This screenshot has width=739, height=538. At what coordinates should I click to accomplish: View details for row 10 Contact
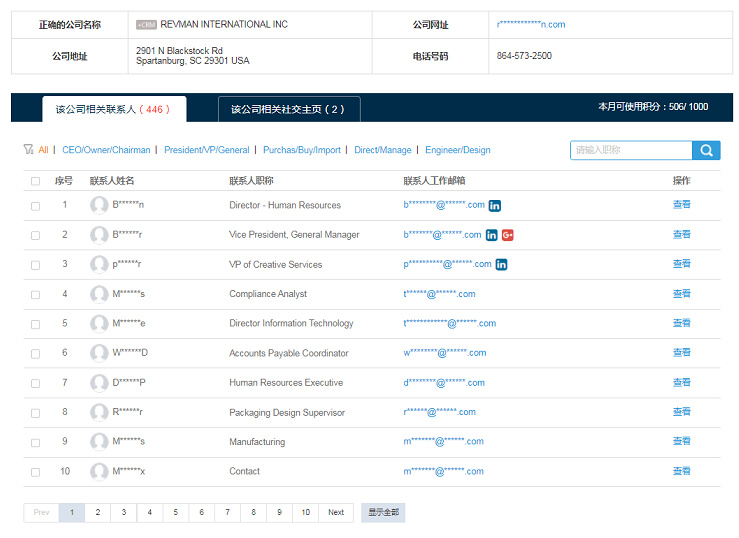pos(682,471)
